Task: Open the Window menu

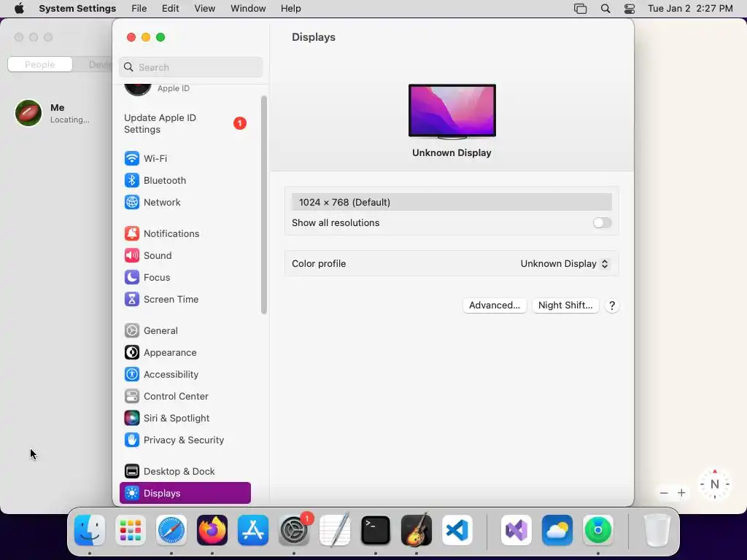Action: (x=248, y=9)
